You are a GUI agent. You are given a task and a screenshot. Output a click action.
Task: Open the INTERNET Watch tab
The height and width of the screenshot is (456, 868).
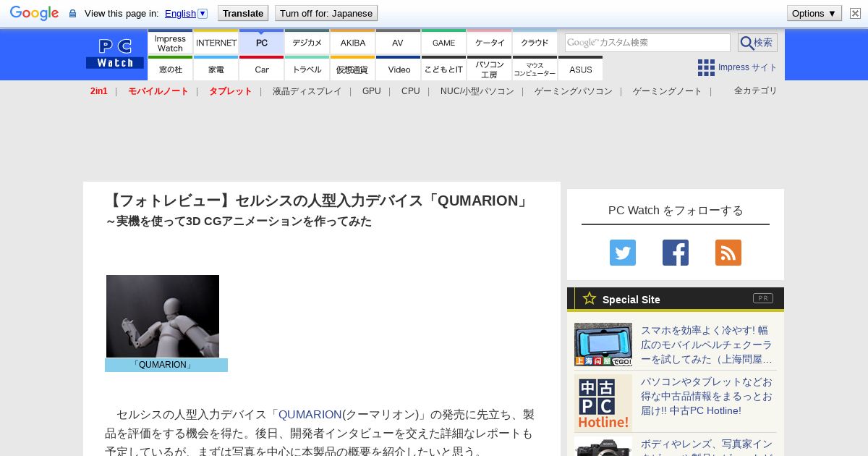(216, 42)
